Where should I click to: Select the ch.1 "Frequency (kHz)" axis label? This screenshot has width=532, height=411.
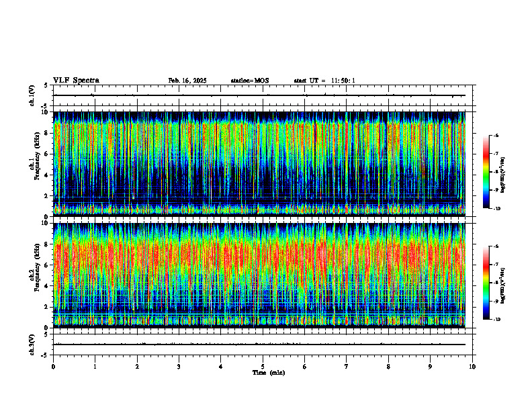(x=37, y=156)
